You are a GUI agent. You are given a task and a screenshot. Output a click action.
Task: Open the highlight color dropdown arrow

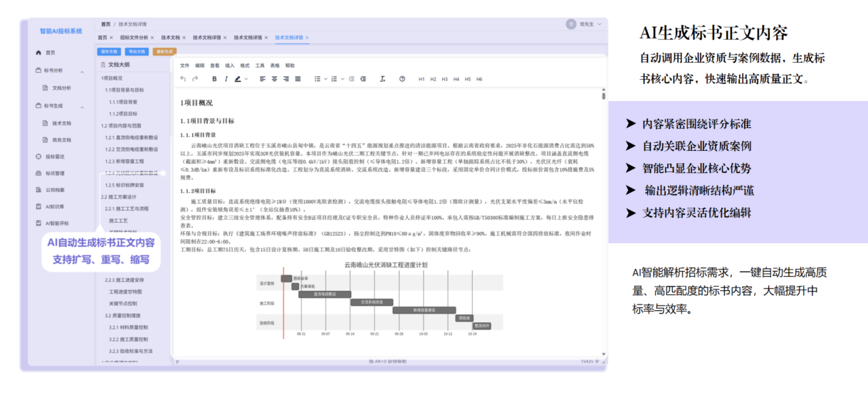[246, 79]
